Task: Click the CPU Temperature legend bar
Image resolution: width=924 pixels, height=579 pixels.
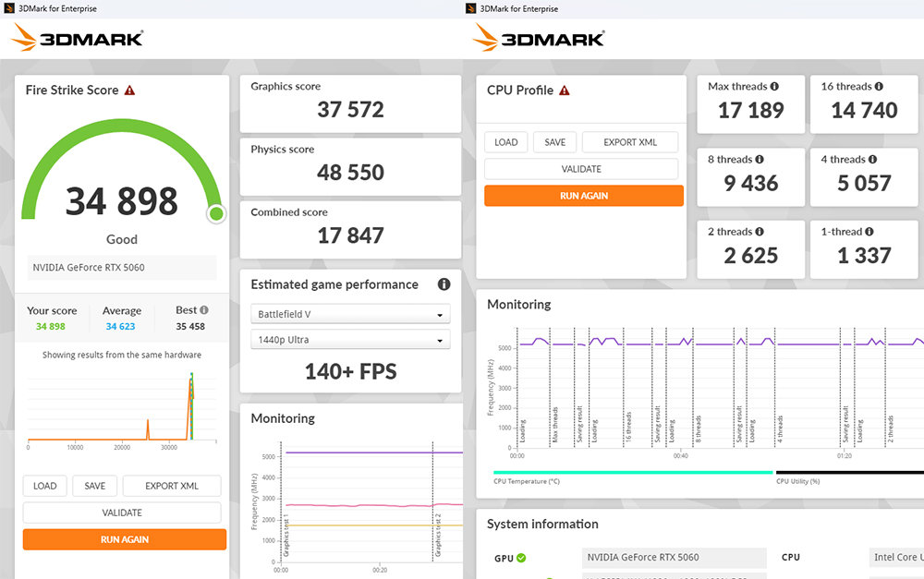Action: 633,472
